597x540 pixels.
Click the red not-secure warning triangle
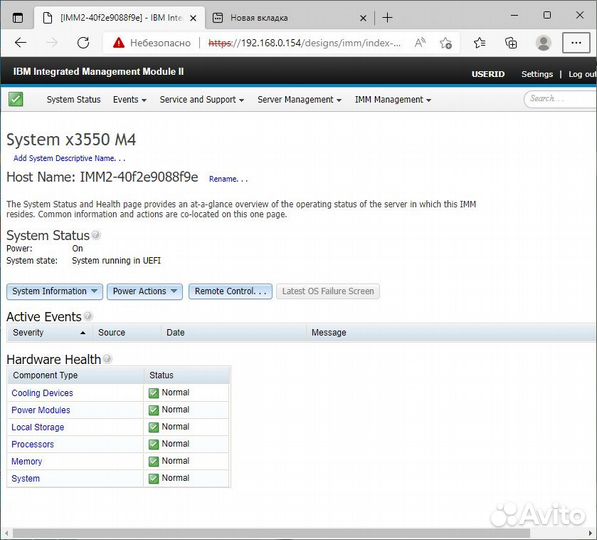(x=119, y=43)
